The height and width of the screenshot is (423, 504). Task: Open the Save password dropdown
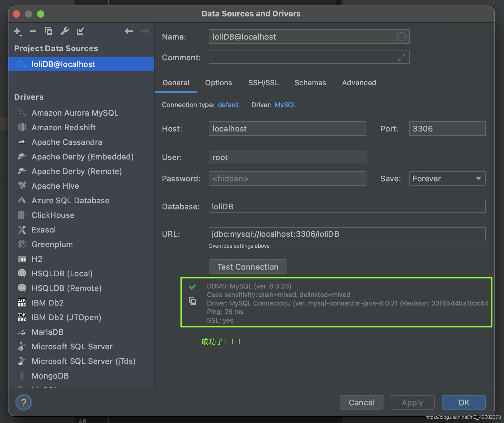tap(447, 178)
